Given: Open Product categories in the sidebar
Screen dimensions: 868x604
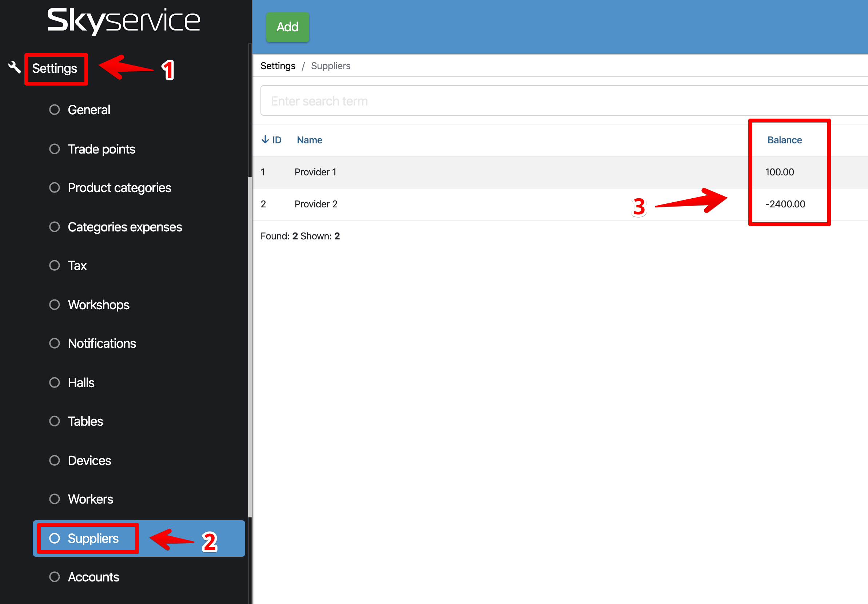Looking at the screenshot, I should [119, 188].
